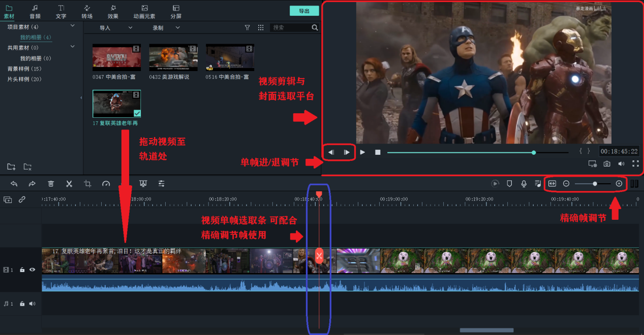Toggle the lock on video track 1
The width and height of the screenshot is (644, 335).
click(22, 270)
